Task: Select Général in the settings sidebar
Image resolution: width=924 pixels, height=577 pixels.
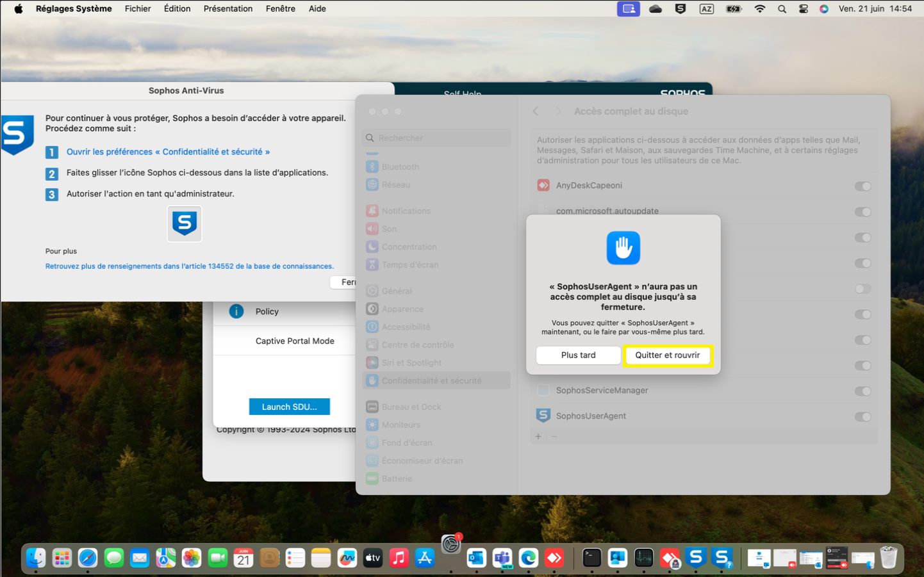Action: [437, 291]
